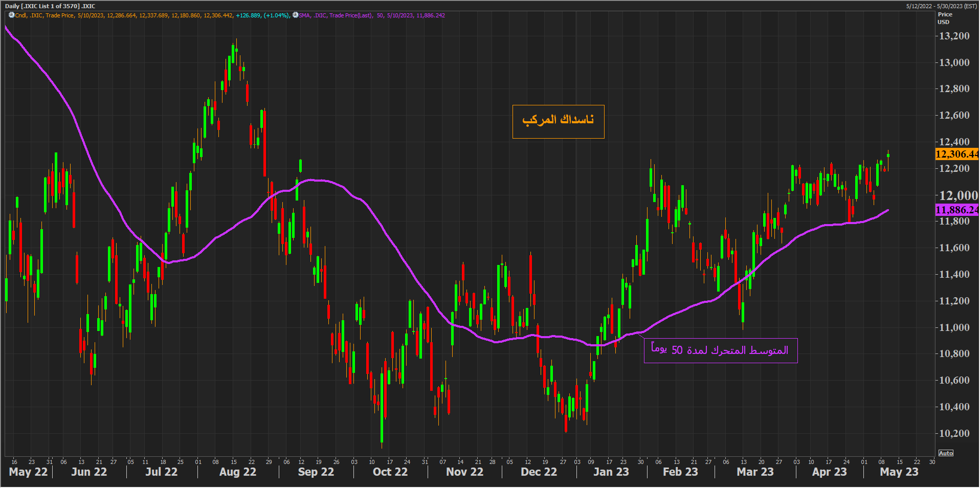
Task: Click the 12,306.442 close value in legend
Action: [218, 15]
